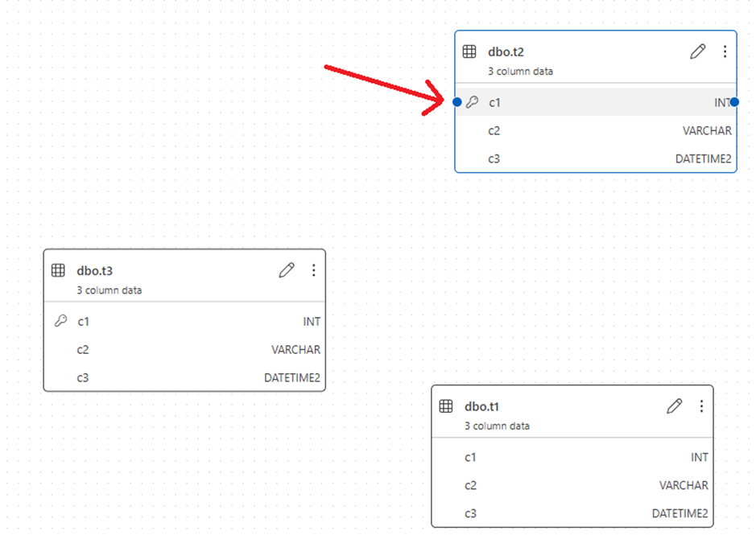
Task: Click the right blue connector dot on c1
Action: coord(734,102)
